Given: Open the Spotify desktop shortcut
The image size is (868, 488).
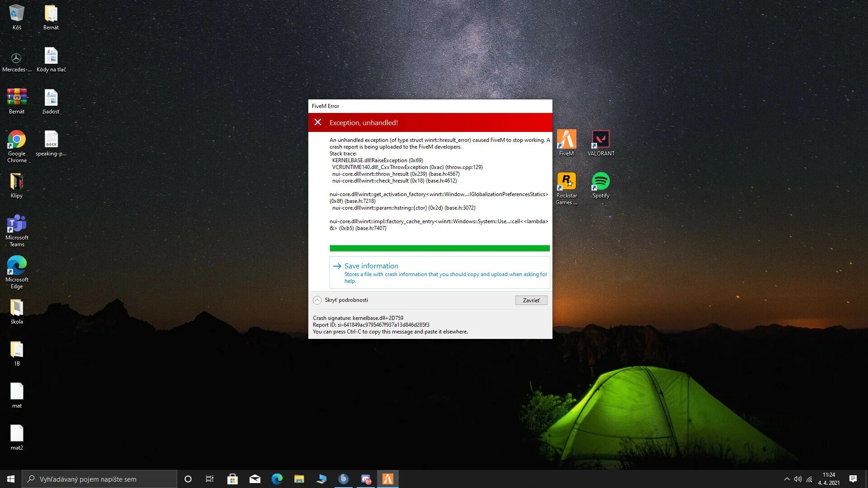Looking at the screenshot, I should (601, 182).
